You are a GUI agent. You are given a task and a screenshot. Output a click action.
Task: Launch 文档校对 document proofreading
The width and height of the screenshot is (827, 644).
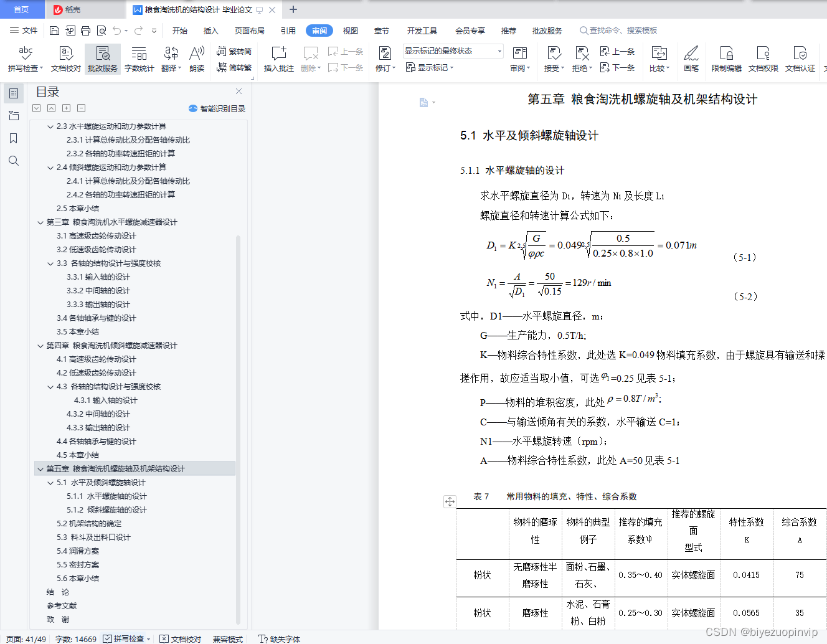click(66, 59)
